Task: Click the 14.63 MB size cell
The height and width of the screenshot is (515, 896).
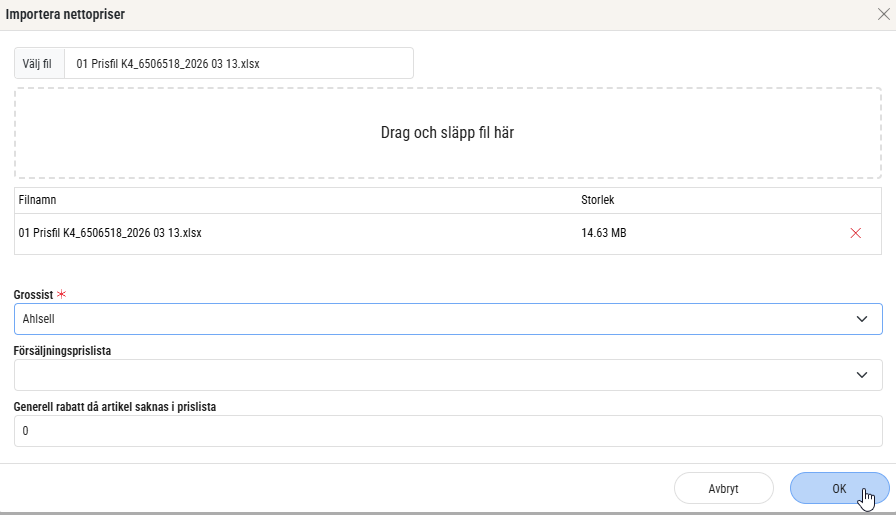Action: click(604, 233)
